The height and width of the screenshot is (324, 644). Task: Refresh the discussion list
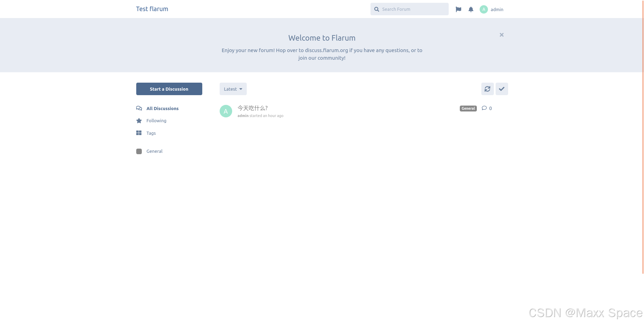[488, 89]
